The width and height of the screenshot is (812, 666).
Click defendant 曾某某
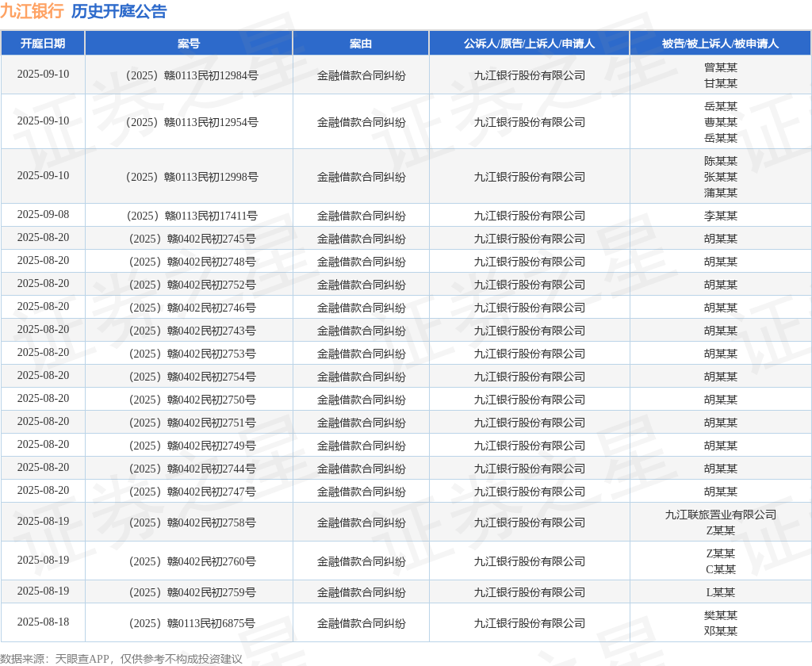[x=720, y=67]
